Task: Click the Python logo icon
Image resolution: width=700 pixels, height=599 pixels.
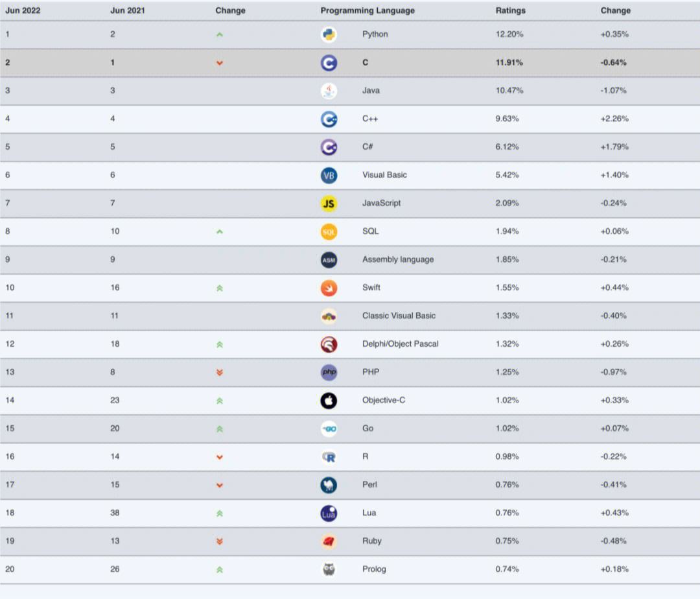Action: pyautogui.click(x=329, y=34)
